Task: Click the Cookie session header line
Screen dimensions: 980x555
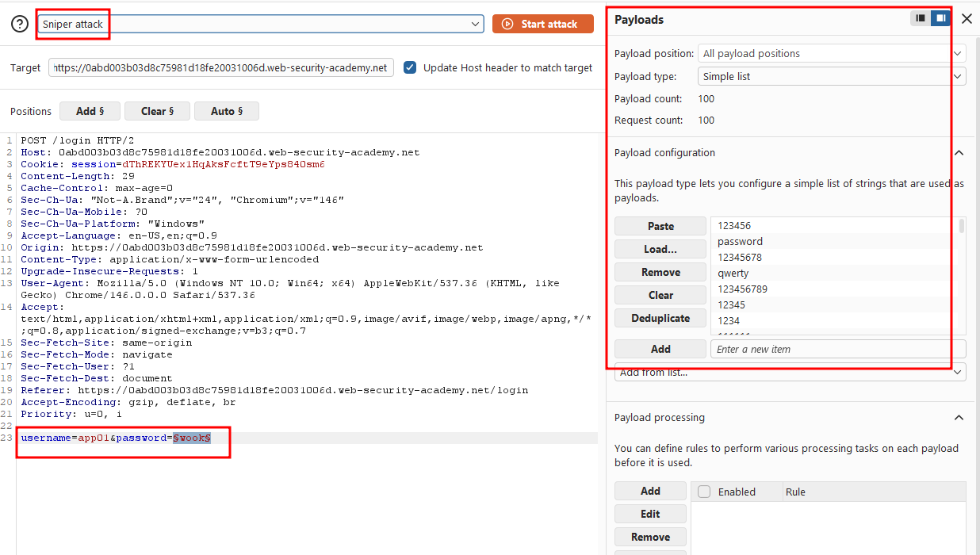Action: pos(173,164)
